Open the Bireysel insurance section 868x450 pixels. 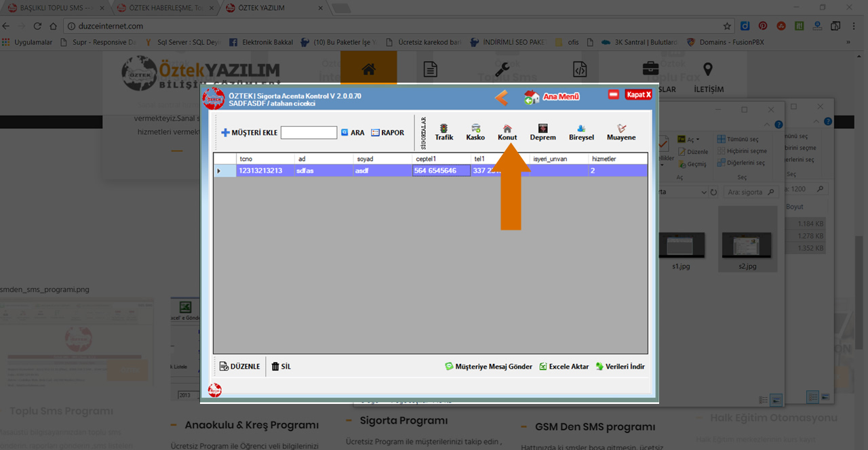click(x=581, y=132)
